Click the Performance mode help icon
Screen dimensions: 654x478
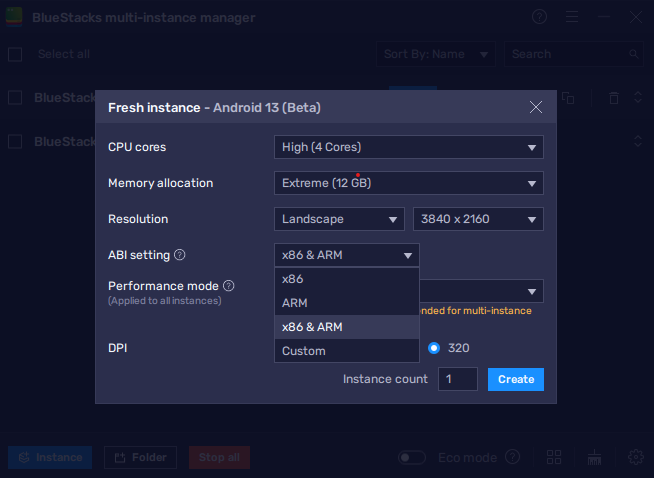tap(228, 286)
